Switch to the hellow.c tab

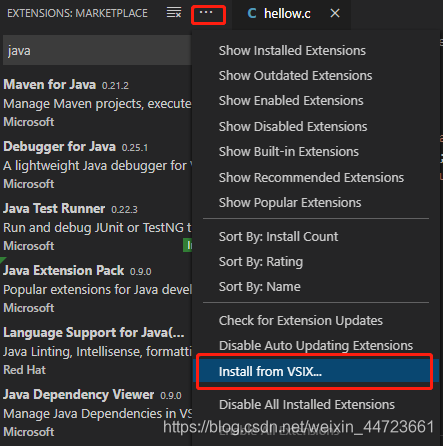[292, 14]
